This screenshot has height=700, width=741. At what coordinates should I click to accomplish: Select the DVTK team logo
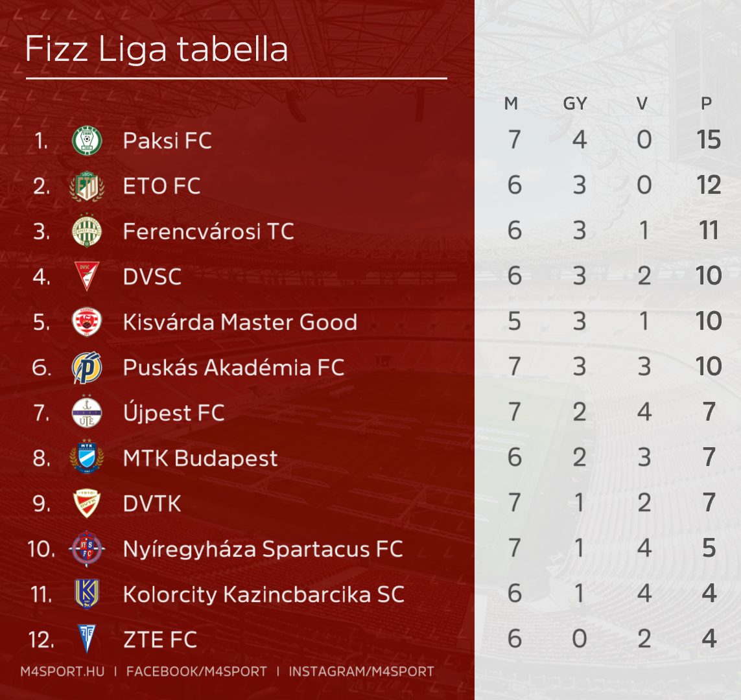(x=87, y=504)
